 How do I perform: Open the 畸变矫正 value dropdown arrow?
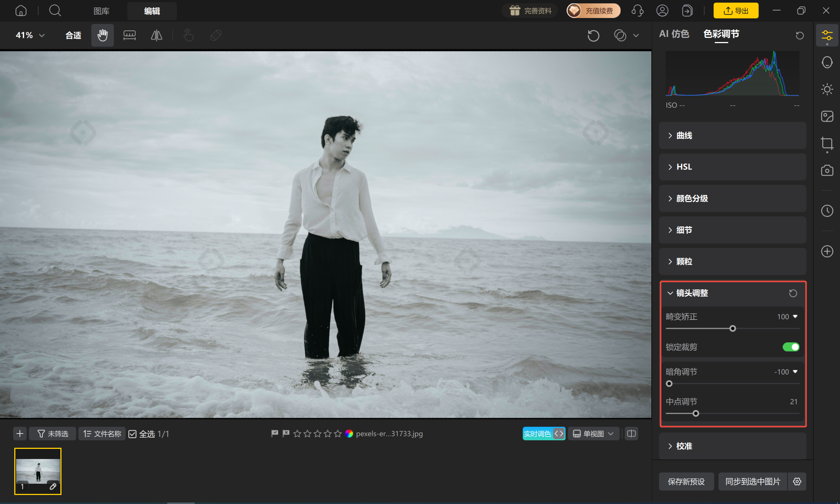795,317
